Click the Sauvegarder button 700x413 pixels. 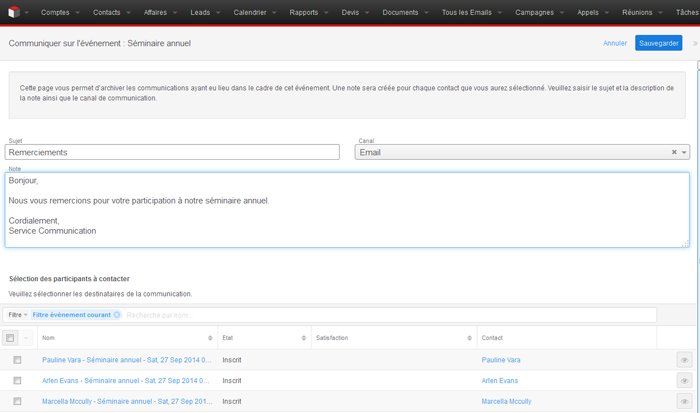pos(658,43)
